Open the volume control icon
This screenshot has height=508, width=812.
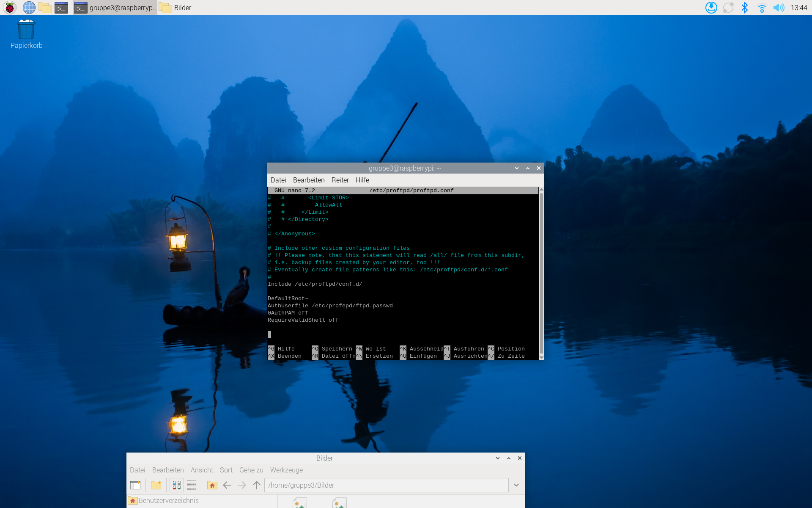[x=778, y=8]
